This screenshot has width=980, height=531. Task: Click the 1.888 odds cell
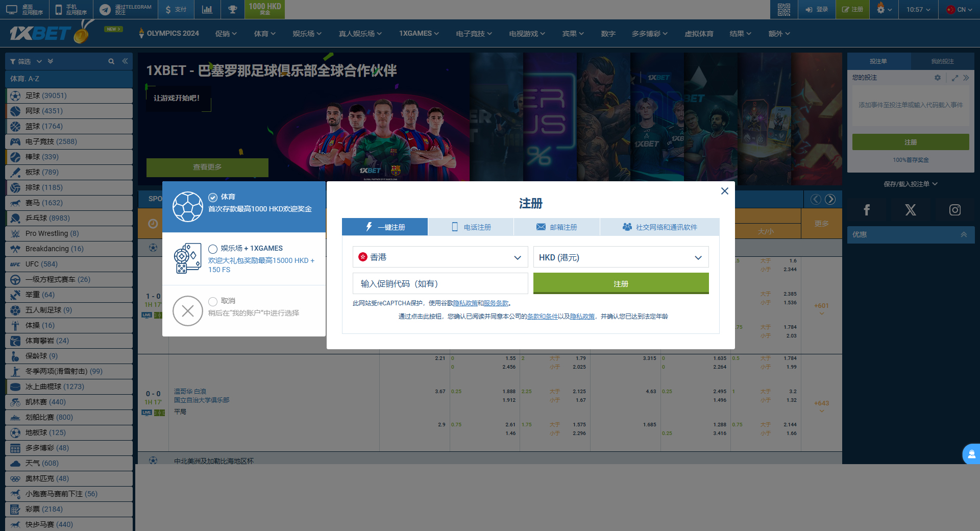[509, 392]
